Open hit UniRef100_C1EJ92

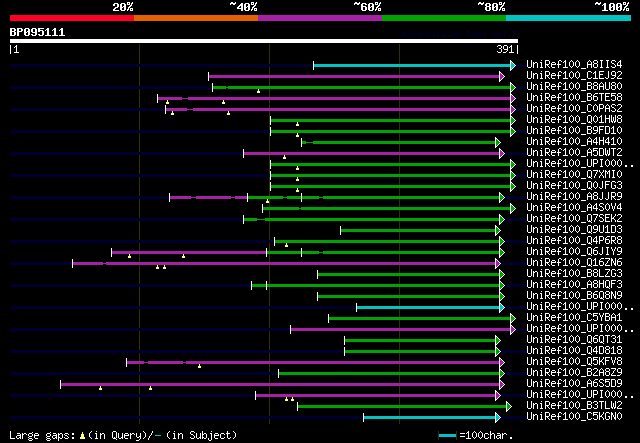(574, 76)
